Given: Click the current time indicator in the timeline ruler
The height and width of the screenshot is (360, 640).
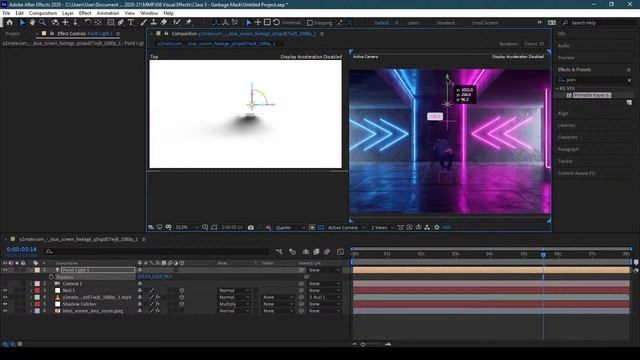Looking at the screenshot, I should [x=543, y=254].
